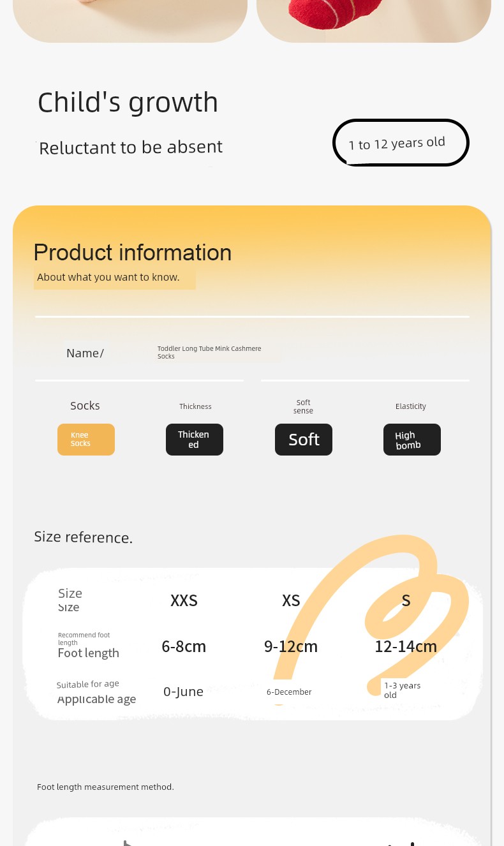Image resolution: width=504 pixels, height=846 pixels.
Task: Click the Toddler Long Tube Mink Cashmere Socks name
Action: pyautogui.click(x=209, y=352)
